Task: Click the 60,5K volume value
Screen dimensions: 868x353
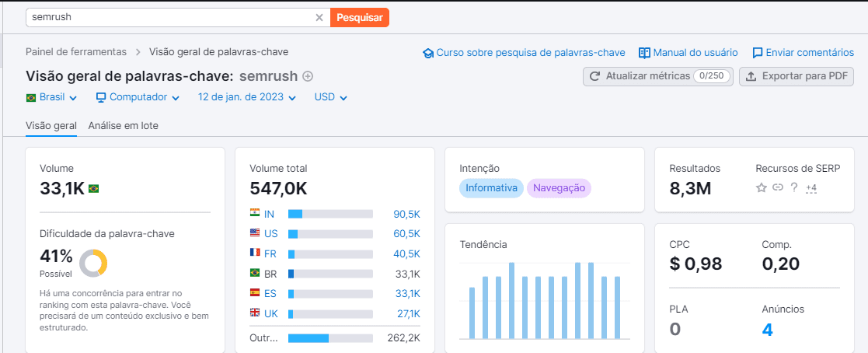Action: pos(407,234)
